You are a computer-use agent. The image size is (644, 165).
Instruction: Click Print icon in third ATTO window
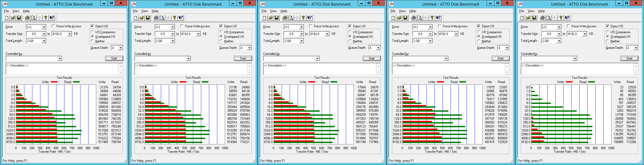pos(285,18)
